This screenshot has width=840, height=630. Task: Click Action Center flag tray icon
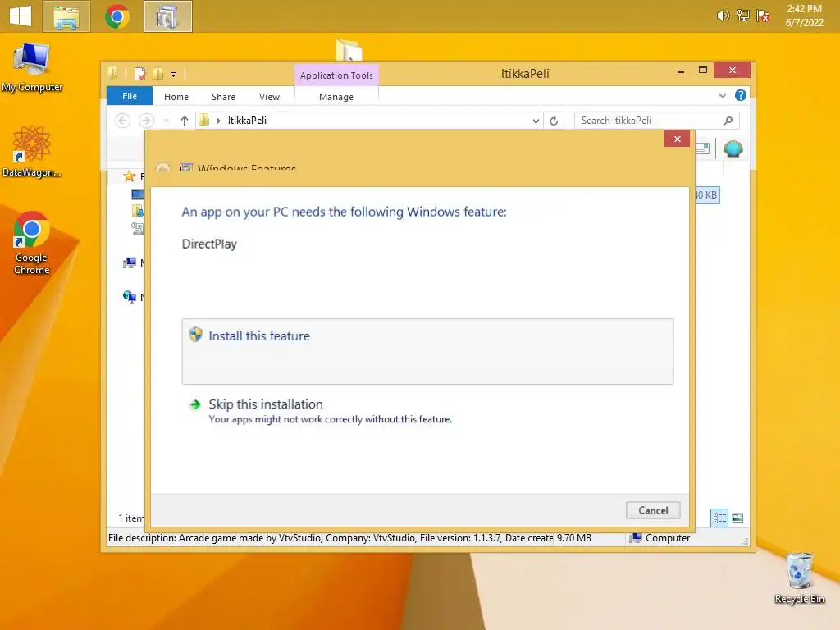point(763,16)
